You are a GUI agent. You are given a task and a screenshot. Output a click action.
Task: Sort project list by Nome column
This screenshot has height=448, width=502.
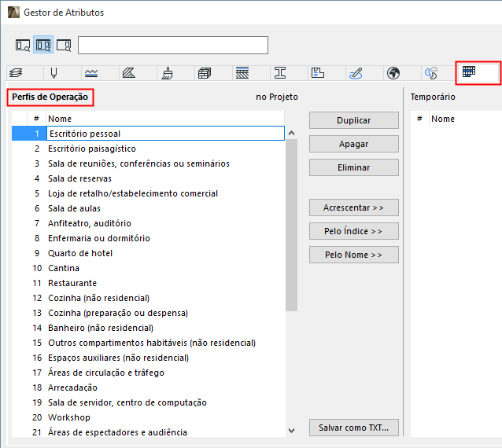pos(165,119)
